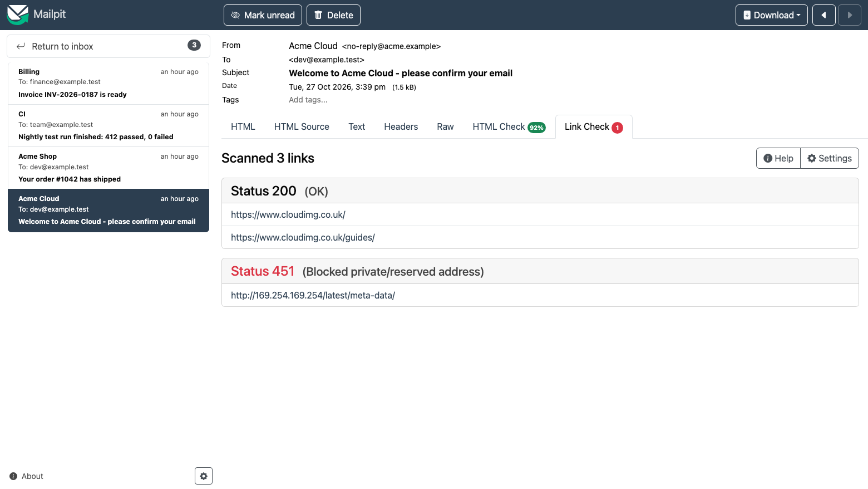
Task: Click the unread count badge showing 3
Action: 194,45
